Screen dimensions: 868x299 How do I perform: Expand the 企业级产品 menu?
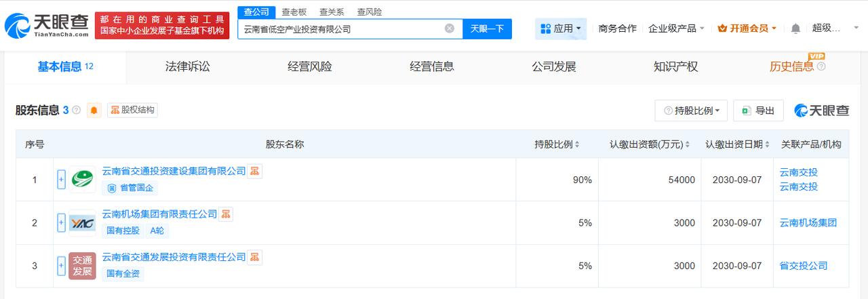pos(676,28)
